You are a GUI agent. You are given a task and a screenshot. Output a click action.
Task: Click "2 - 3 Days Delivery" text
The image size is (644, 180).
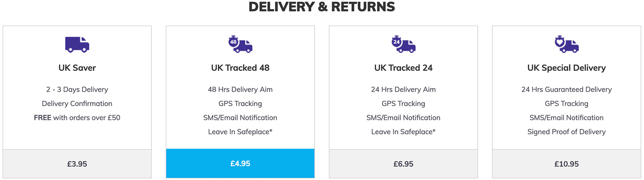(x=77, y=89)
